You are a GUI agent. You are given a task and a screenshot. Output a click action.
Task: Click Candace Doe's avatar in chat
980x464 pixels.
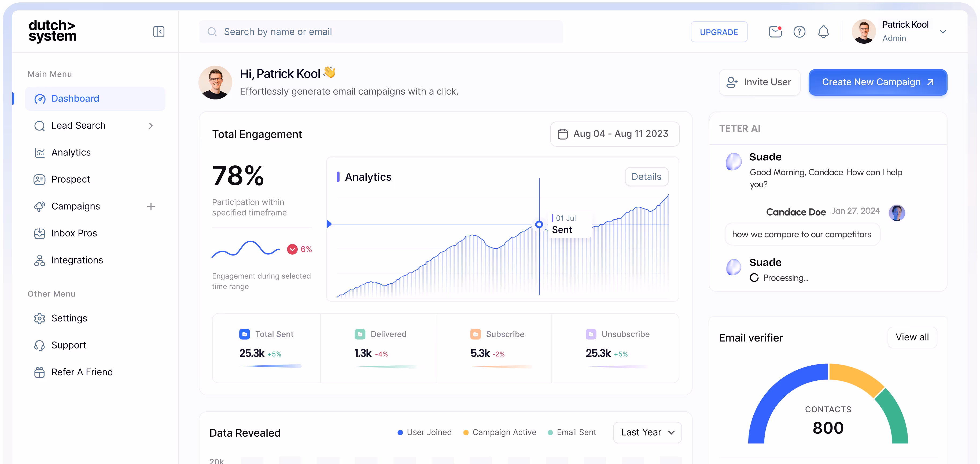pos(897,213)
